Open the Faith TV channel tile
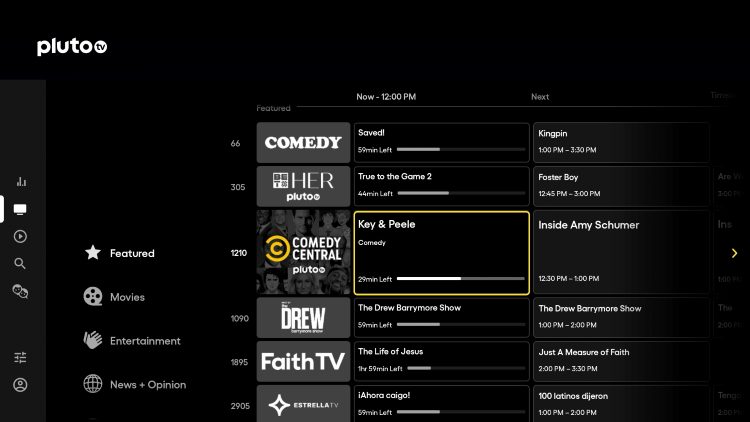The image size is (750, 422). tap(303, 361)
